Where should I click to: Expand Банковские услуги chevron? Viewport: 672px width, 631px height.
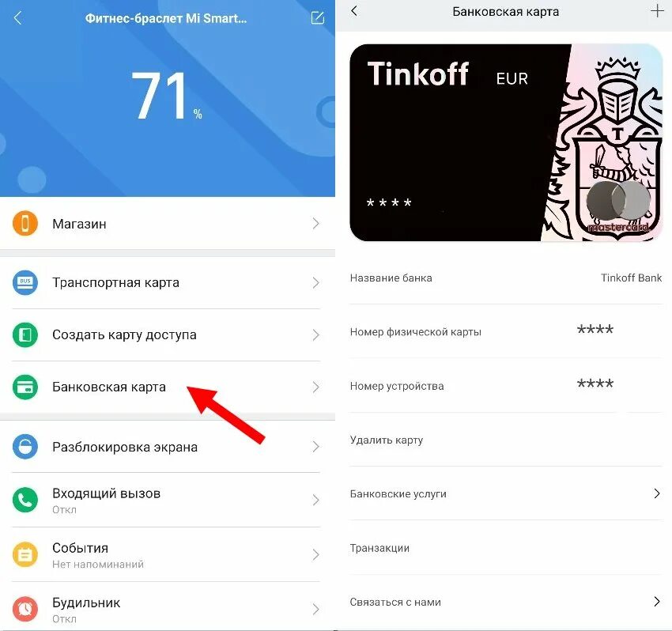tap(657, 493)
